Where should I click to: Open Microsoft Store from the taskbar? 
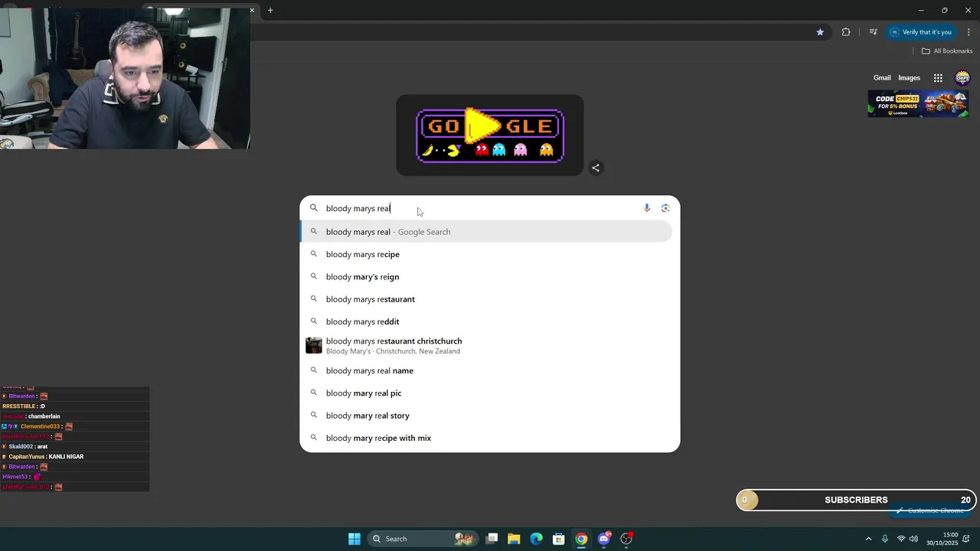[559, 539]
